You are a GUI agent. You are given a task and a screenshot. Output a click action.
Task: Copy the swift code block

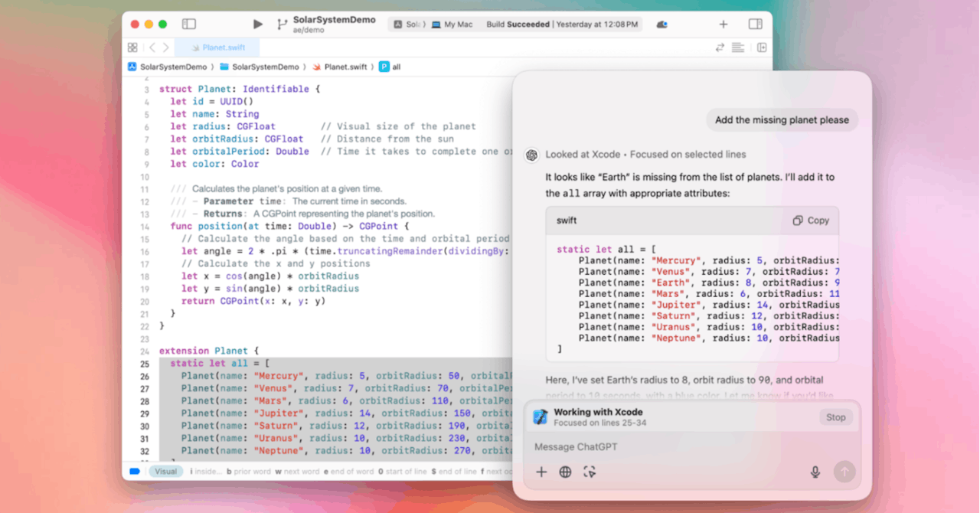click(811, 221)
